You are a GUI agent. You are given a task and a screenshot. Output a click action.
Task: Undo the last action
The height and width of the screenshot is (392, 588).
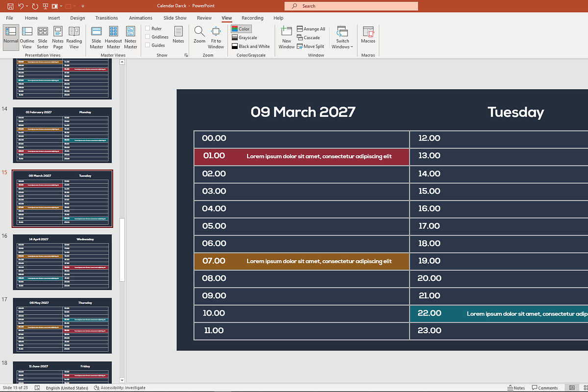[x=21, y=6]
